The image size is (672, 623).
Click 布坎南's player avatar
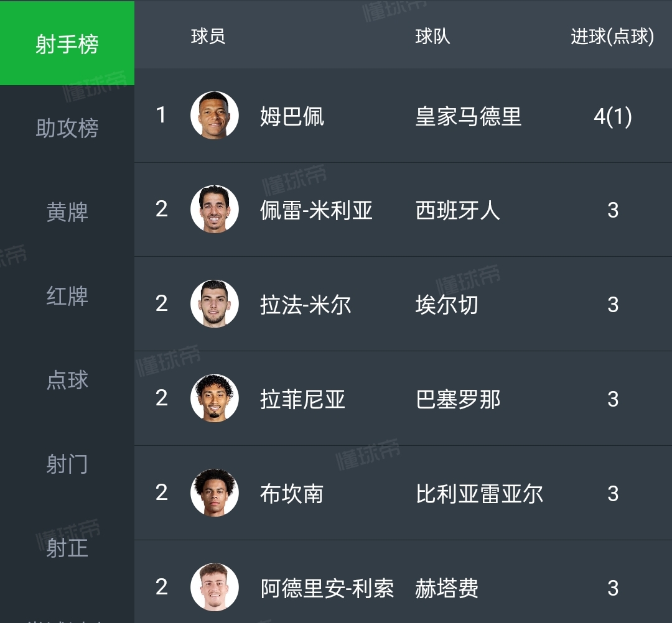(x=215, y=493)
